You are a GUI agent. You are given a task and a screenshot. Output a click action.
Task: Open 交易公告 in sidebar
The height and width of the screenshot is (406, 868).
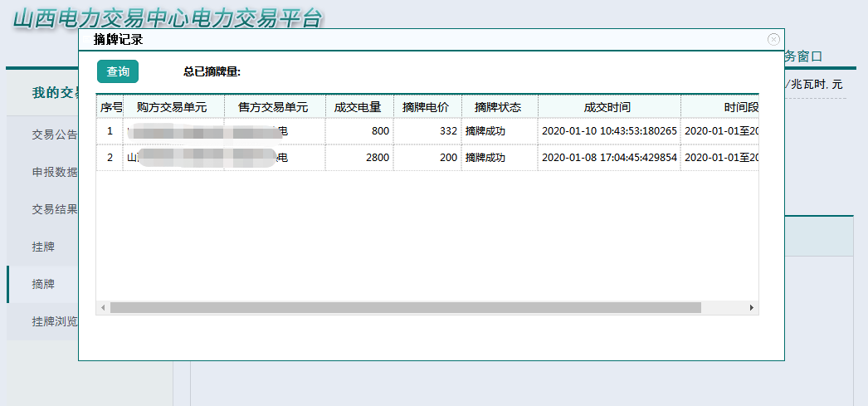(55, 135)
